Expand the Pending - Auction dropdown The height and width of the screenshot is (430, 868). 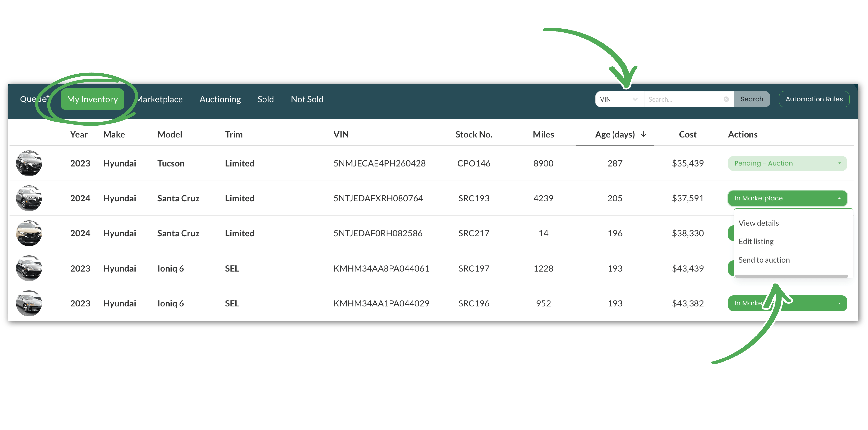coord(787,163)
